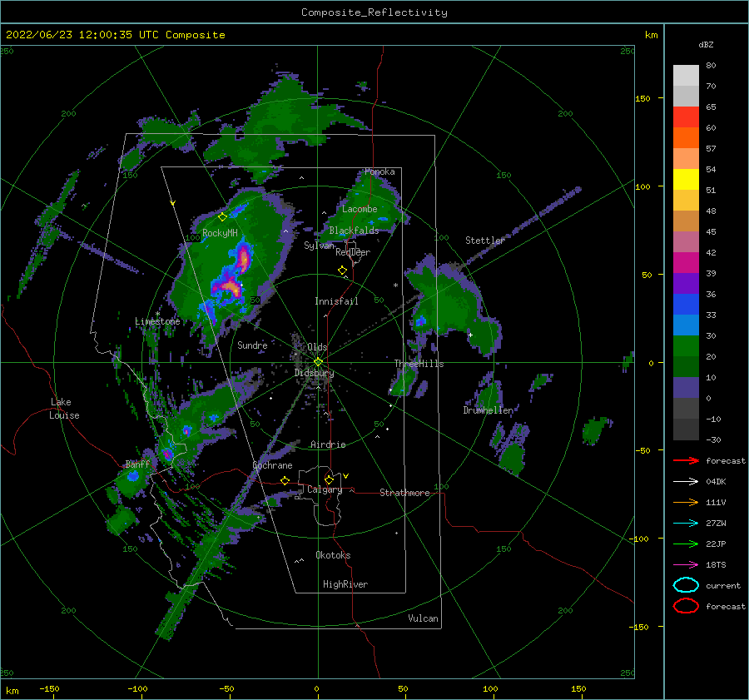Click the yellow diamond marker below RedDeer
Screen dimensions: 749x700
click(x=342, y=271)
